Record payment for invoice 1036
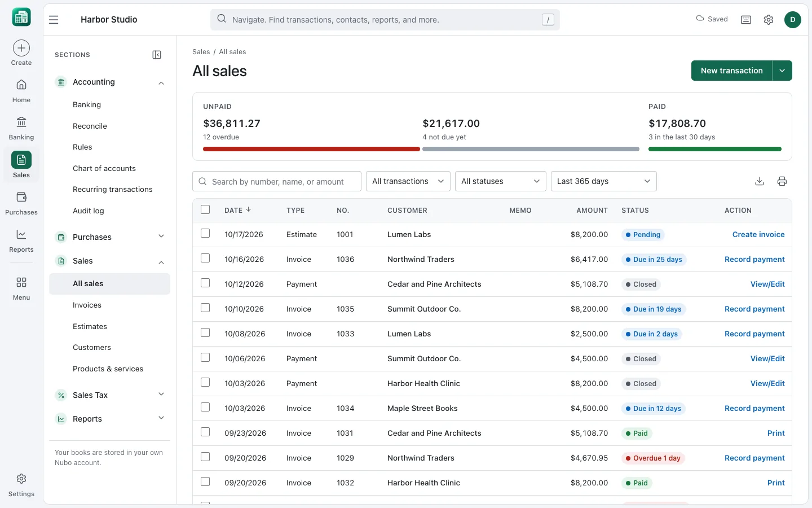 [754, 259]
